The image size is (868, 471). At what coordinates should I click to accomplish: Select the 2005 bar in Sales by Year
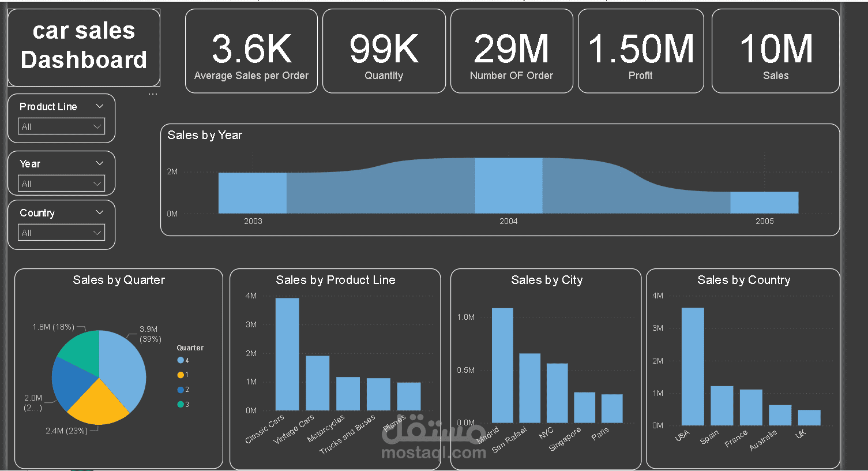click(x=764, y=203)
